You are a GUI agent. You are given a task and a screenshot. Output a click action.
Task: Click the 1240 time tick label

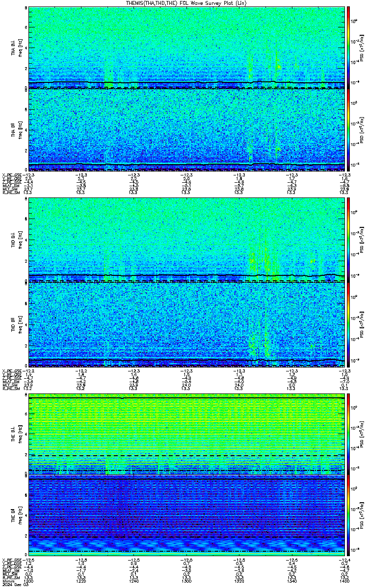[x=133, y=581]
